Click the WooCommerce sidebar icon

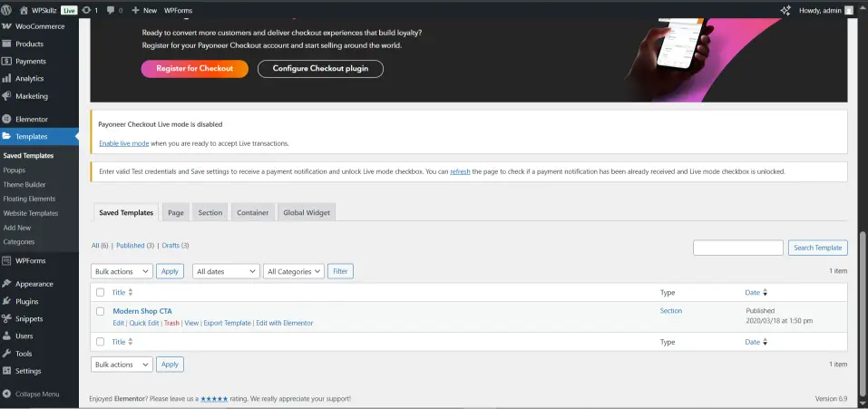tap(6, 26)
